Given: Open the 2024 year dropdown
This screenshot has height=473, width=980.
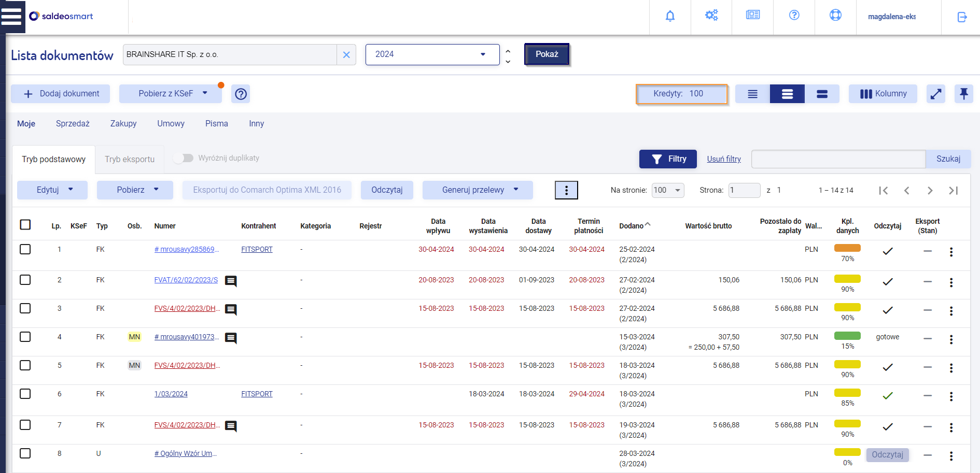Looking at the screenshot, I should (x=432, y=54).
